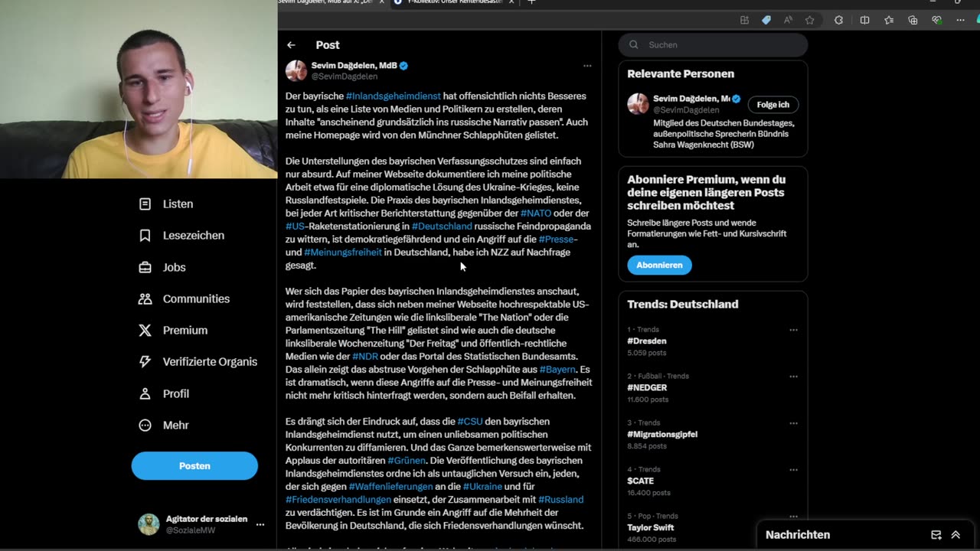Open the #NEDGER trend

647,388
